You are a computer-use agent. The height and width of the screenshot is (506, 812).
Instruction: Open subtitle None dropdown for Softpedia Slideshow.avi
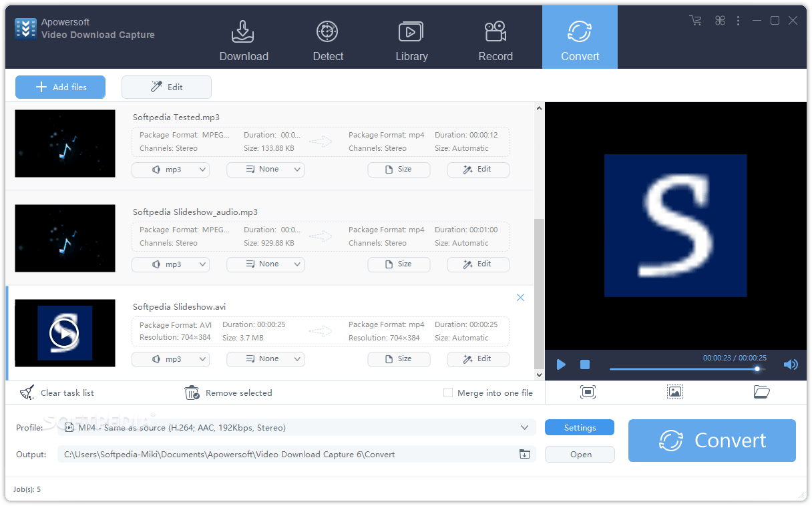(x=265, y=359)
